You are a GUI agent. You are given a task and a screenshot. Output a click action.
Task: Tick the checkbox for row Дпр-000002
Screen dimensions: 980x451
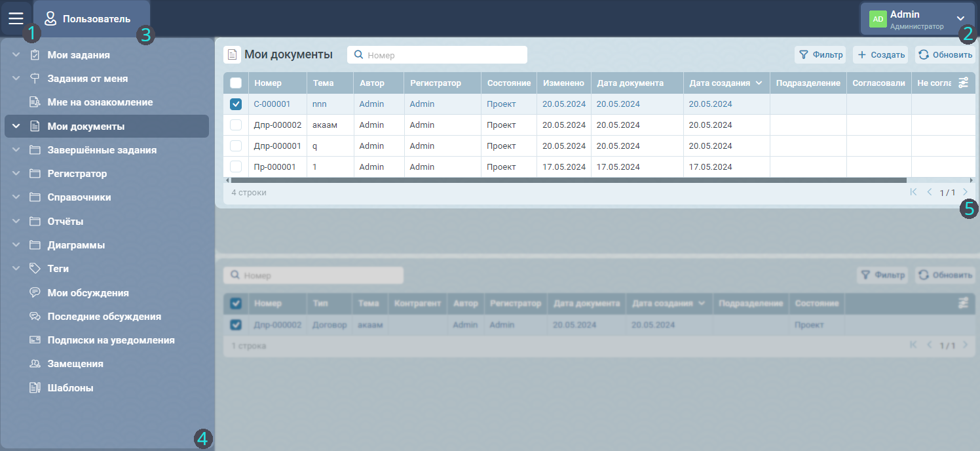coord(236,125)
